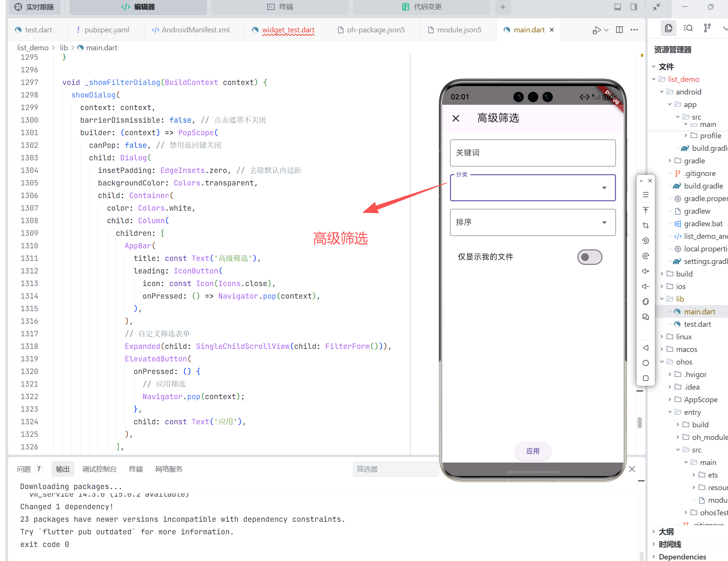Screen dimensions: 728x561
Task: Tap the emulator Back triangle button
Action: pos(646,348)
